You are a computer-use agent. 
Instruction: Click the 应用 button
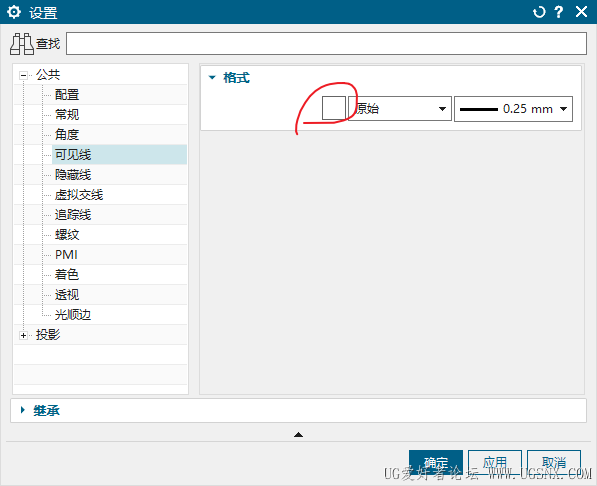(x=495, y=463)
